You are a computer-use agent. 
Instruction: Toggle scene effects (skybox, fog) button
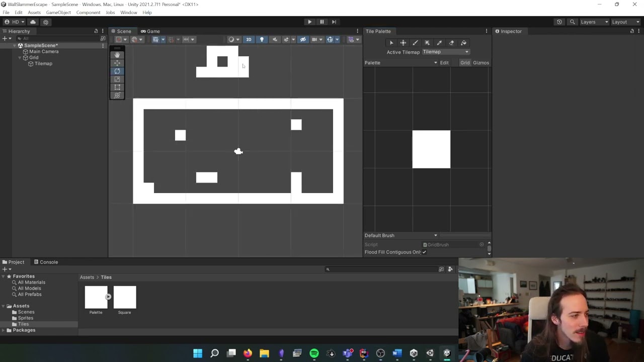pos(287,39)
